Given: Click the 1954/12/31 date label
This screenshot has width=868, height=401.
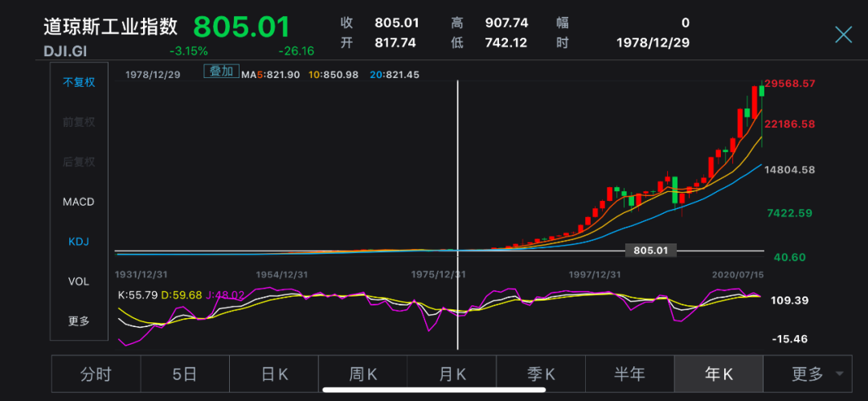Looking at the screenshot, I should (x=281, y=275).
